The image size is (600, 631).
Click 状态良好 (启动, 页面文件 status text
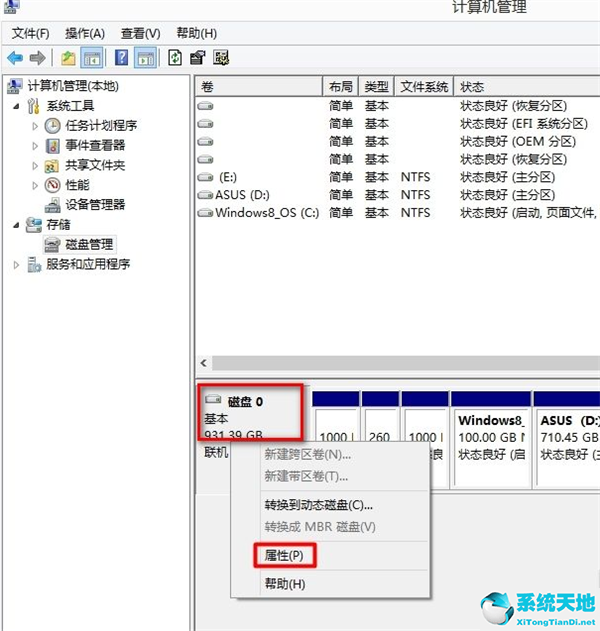(528, 213)
